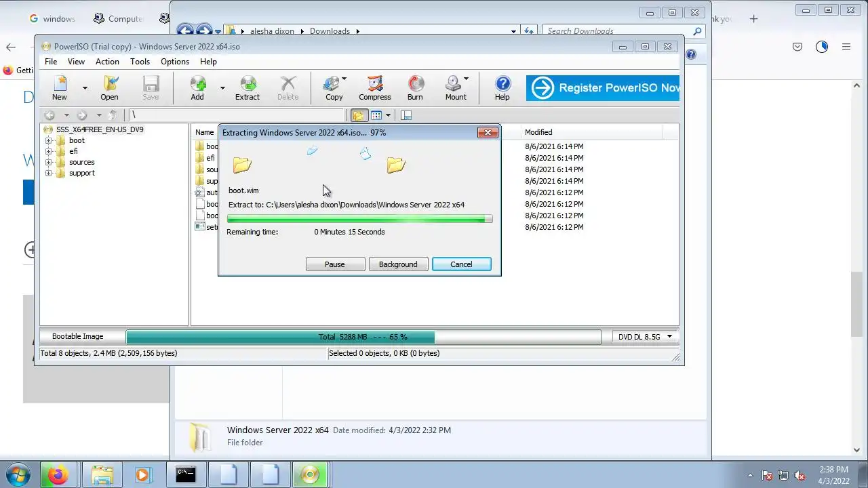Click the Compress toolbar icon
868x488 pixels.
click(375, 88)
